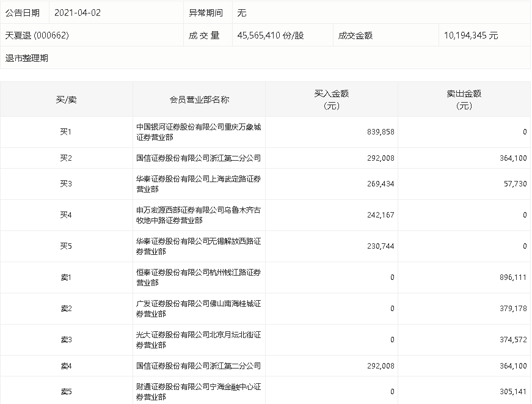Select the 买1 row label
The image size is (532, 404).
(x=66, y=132)
